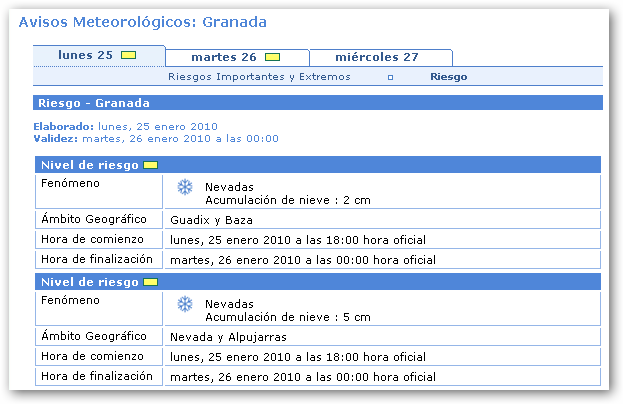Screen dimensions: 623x404
Task: Open the martes 26 tab
Action: pyautogui.click(x=224, y=57)
